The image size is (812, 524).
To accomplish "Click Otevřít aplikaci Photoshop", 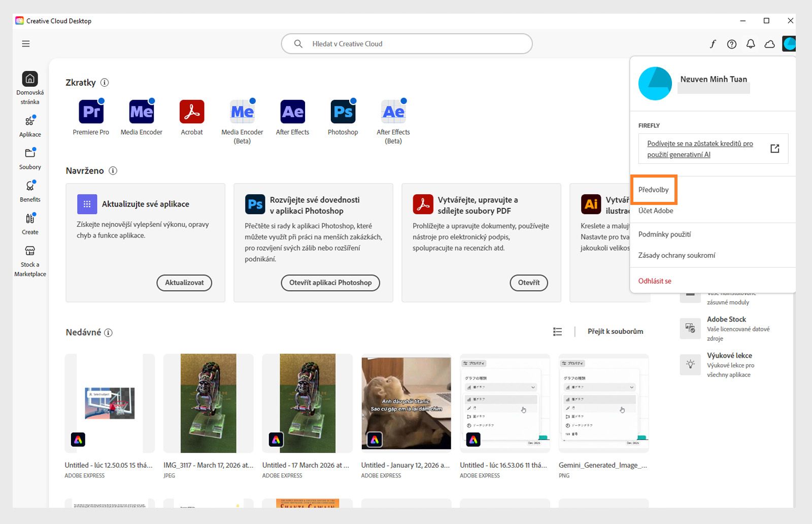I will click(x=330, y=283).
